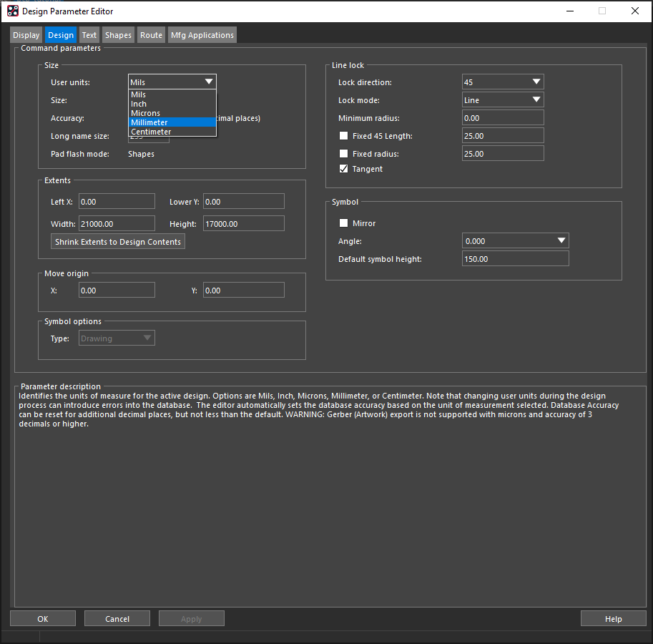Tick the Mirror checkbox under Symbol

(343, 223)
